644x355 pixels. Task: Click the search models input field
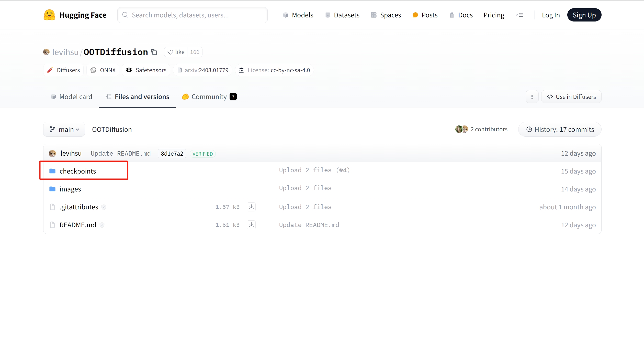coord(192,15)
